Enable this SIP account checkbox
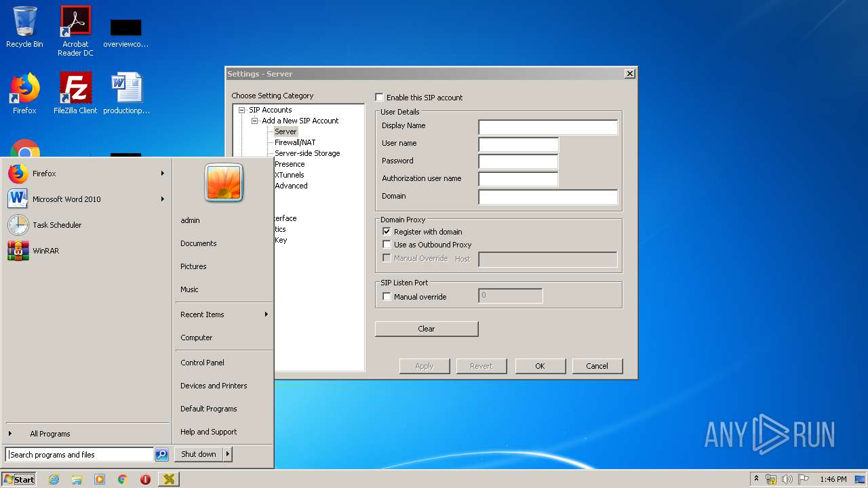 click(x=379, y=98)
